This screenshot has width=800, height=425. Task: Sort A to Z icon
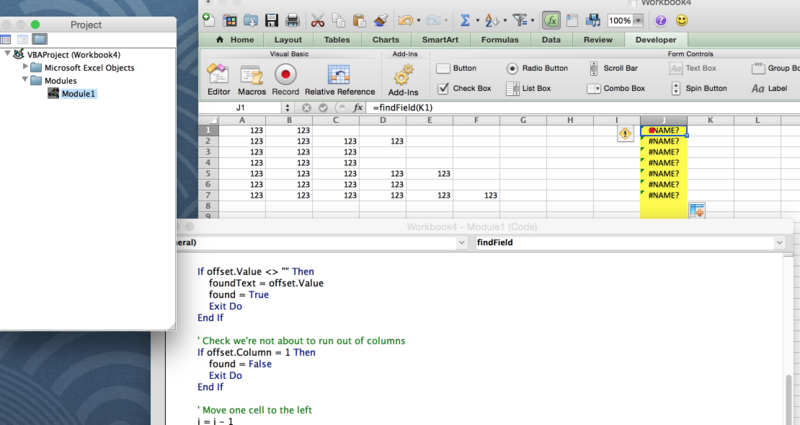click(x=492, y=20)
